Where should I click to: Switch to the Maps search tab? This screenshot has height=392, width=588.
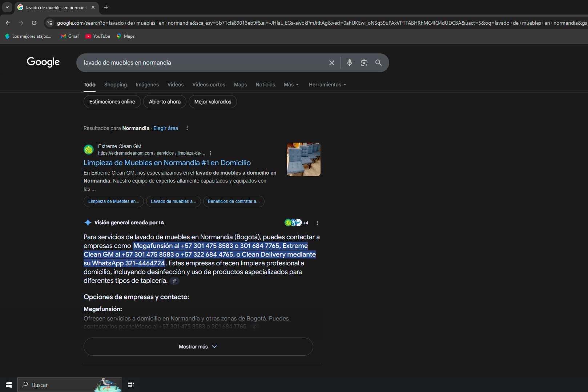point(240,85)
